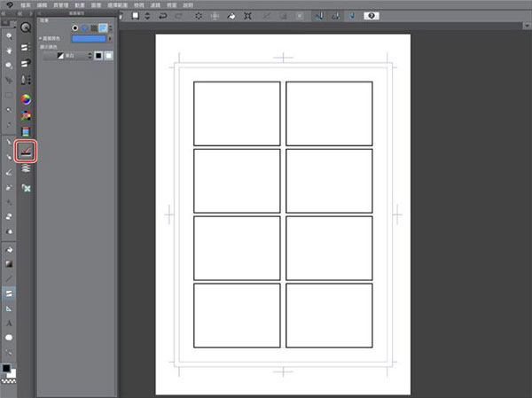This screenshot has width=532, height=398.
Task: Select the rectangular Selection area tool
Action: click(x=9, y=95)
